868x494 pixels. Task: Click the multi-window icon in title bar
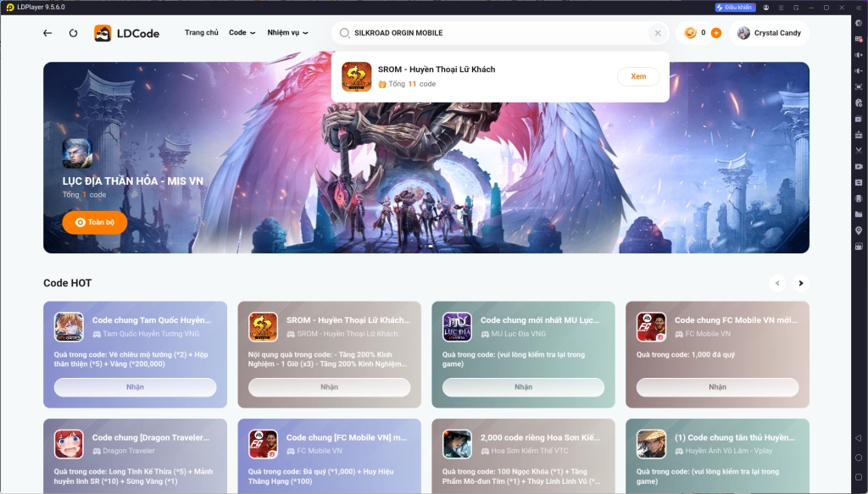pos(796,8)
